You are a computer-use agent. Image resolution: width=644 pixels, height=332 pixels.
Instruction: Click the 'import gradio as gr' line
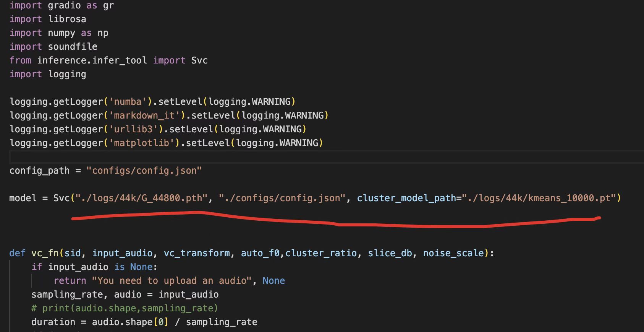(x=61, y=5)
